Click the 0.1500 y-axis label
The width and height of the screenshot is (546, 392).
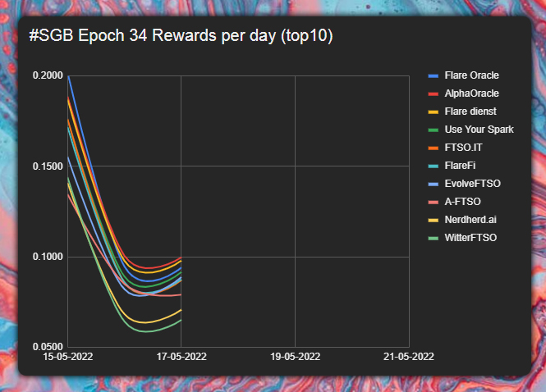click(48, 166)
